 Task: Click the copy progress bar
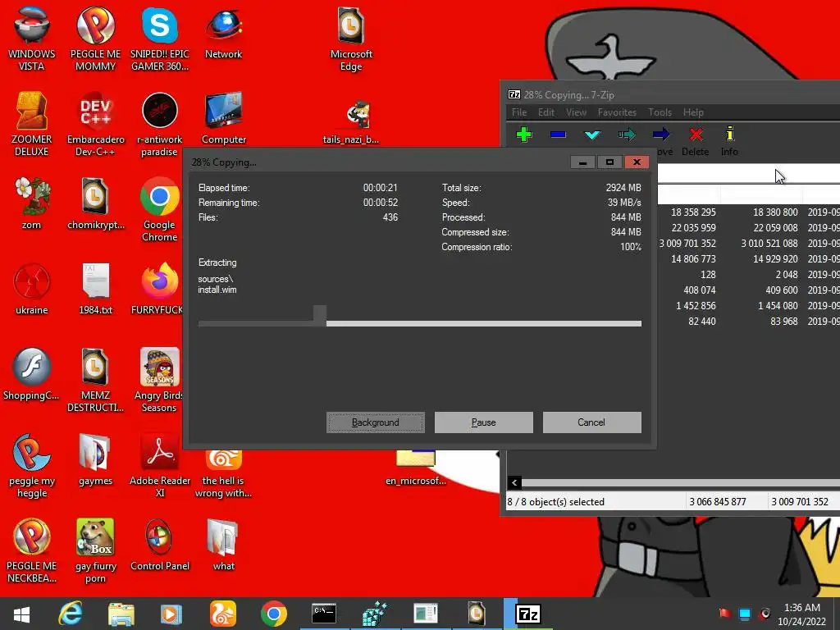tap(419, 323)
